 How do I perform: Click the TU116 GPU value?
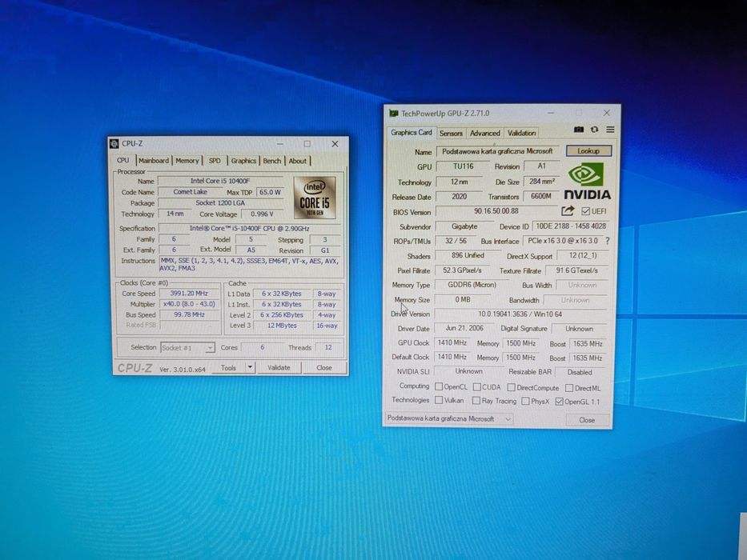click(x=464, y=166)
